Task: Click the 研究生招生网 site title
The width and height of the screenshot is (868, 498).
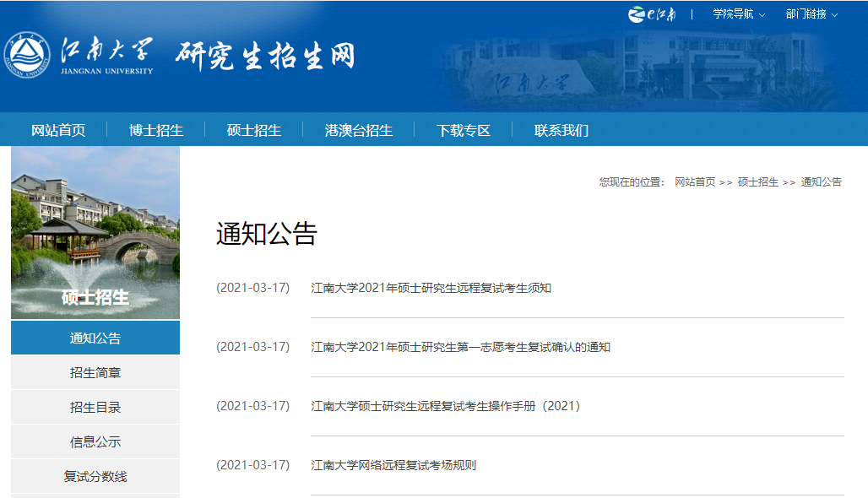Action: (265, 56)
